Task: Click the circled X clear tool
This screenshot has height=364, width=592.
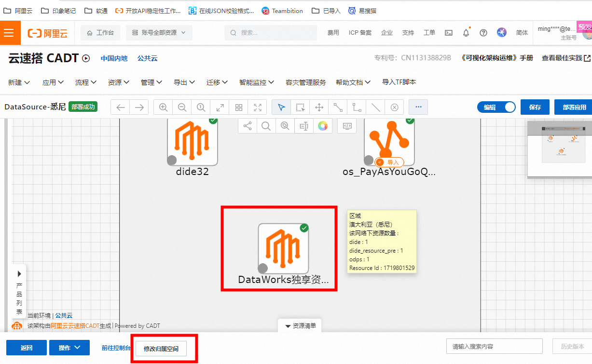Action: tap(394, 107)
